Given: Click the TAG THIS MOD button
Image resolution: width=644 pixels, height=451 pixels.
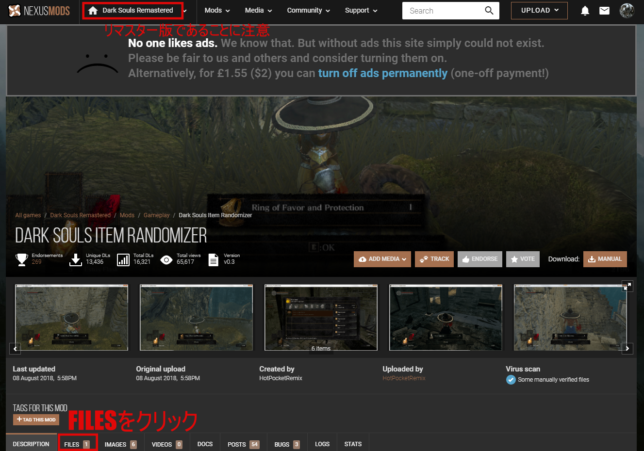Looking at the screenshot, I should pyautogui.click(x=36, y=419).
